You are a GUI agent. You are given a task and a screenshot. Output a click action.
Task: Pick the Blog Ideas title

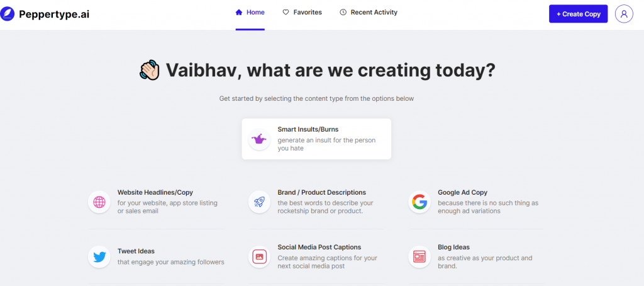453,247
